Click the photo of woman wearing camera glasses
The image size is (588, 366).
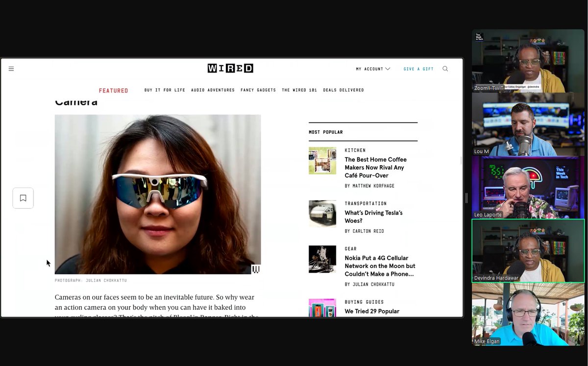[158, 194]
